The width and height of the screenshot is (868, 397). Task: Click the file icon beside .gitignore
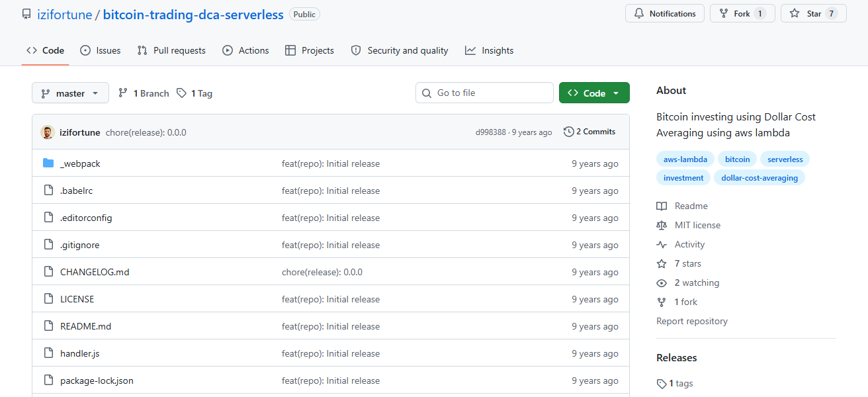click(48, 245)
